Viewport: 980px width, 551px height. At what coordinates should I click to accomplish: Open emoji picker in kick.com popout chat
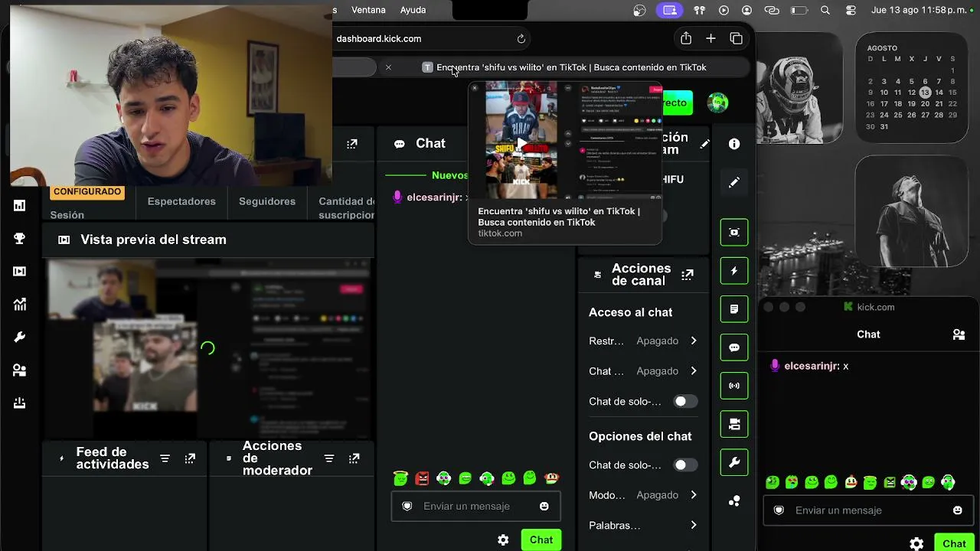pyautogui.click(x=958, y=510)
